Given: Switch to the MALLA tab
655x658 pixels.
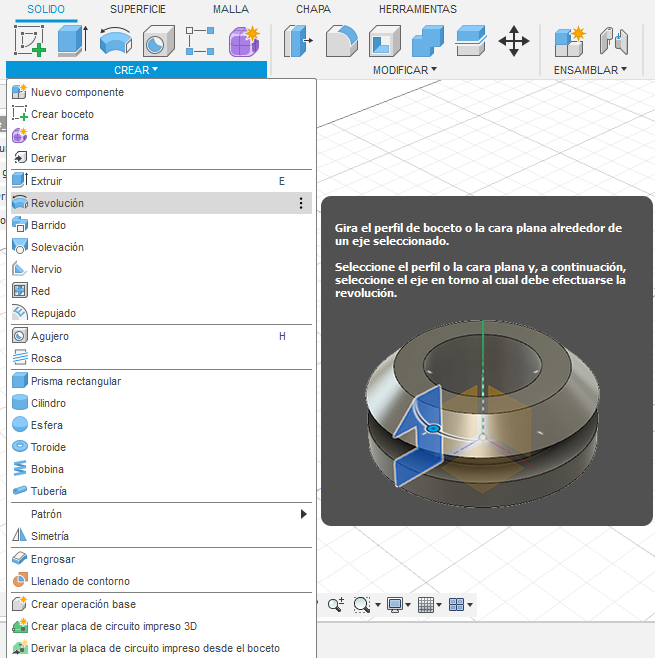Looking at the screenshot, I should click(231, 9).
